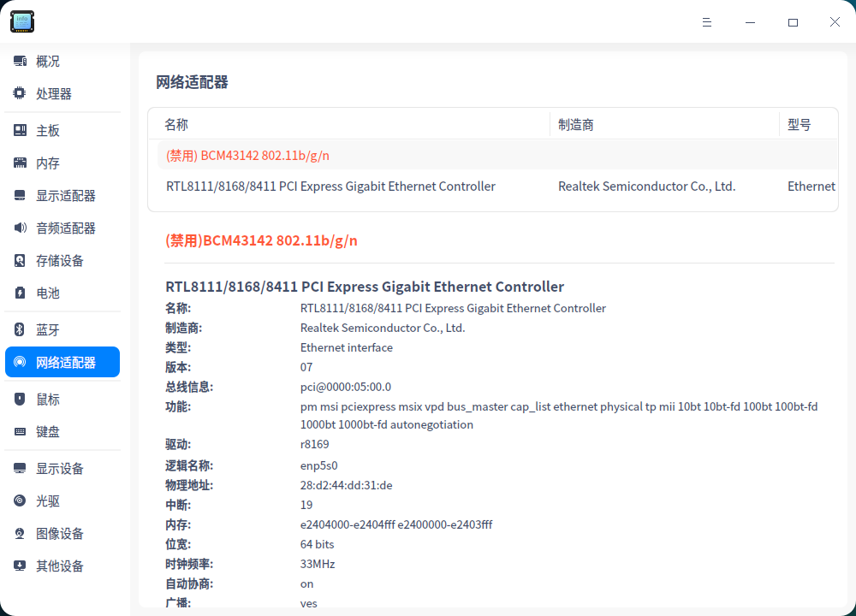The height and width of the screenshot is (616, 856).
Task: Open the 光驱 optical drive section
Action: pyautogui.click(x=47, y=500)
